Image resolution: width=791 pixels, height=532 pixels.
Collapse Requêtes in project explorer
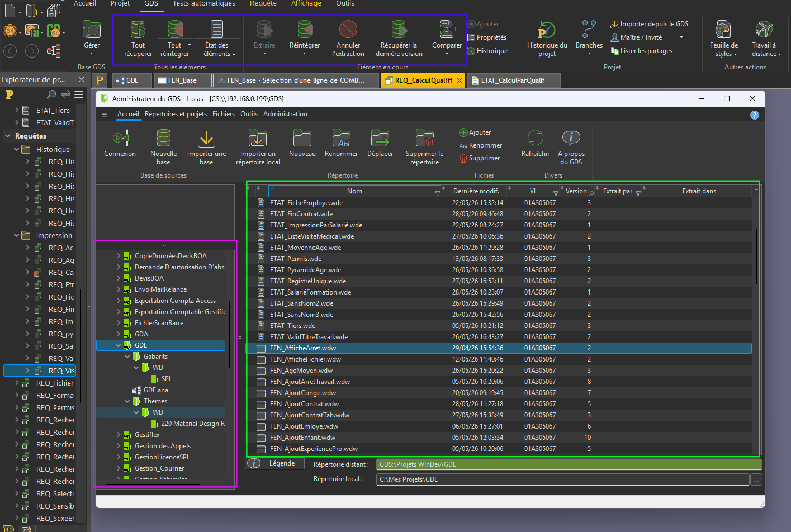(8, 136)
